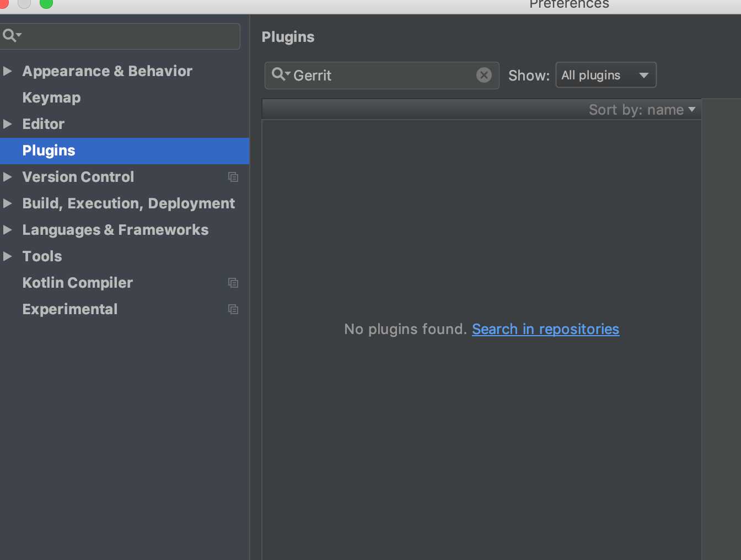741x560 pixels.
Task: Select Build, Execution, Deployment label
Action: coord(128,203)
